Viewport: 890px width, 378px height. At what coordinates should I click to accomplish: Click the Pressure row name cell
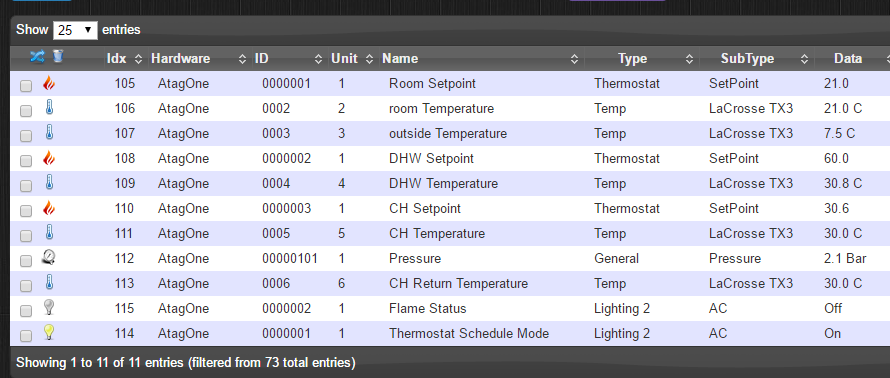click(415, 259)
